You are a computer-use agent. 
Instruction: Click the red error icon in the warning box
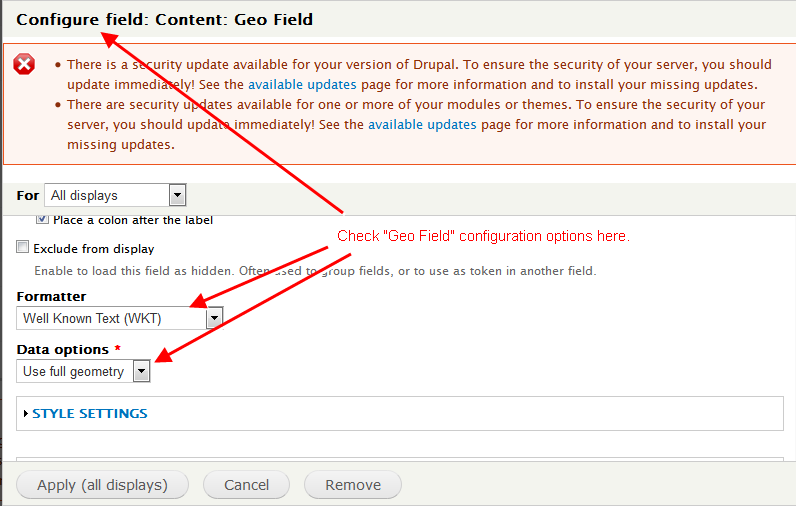click(x=24, y=64)
